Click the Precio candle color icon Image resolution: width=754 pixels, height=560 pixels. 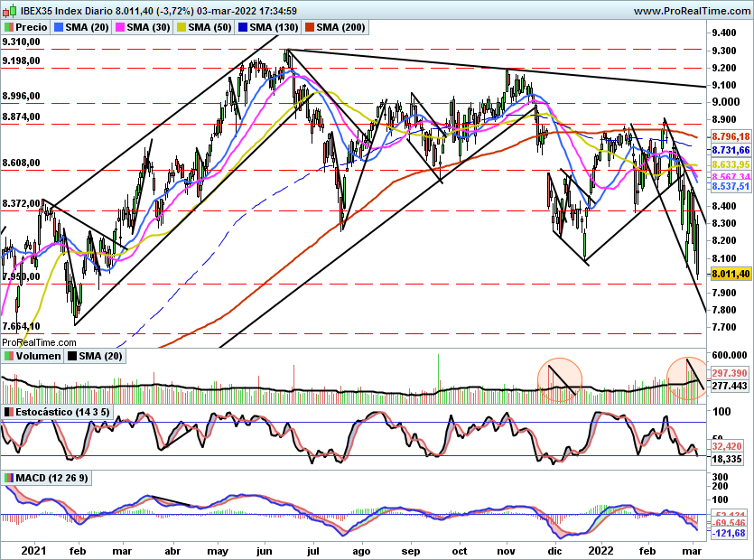[x=9, y=27]
